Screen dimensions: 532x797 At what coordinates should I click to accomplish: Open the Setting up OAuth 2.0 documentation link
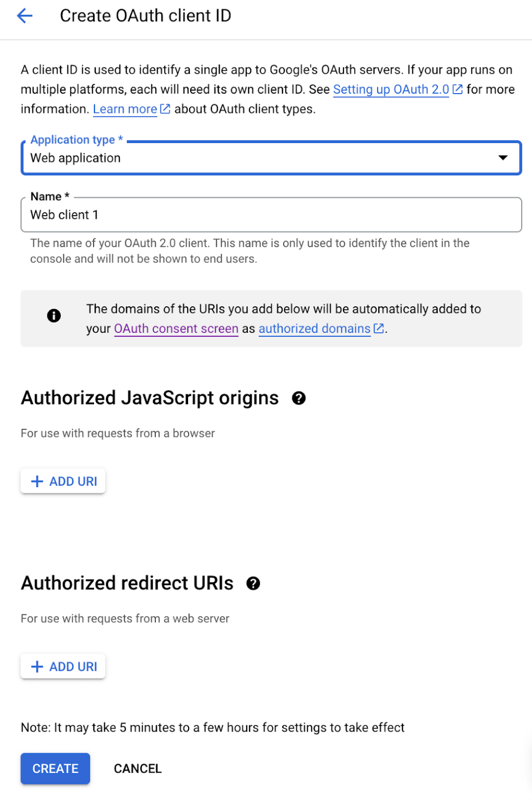(390, 89)
